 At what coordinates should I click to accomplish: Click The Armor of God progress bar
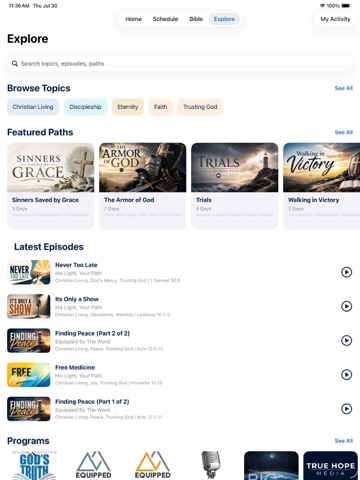(x=143, y=215)
